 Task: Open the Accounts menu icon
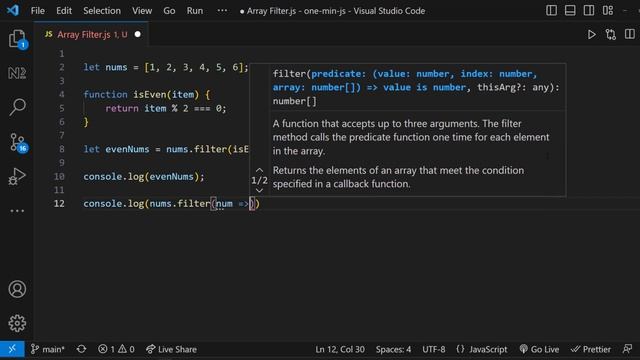[x=17, y=289]
